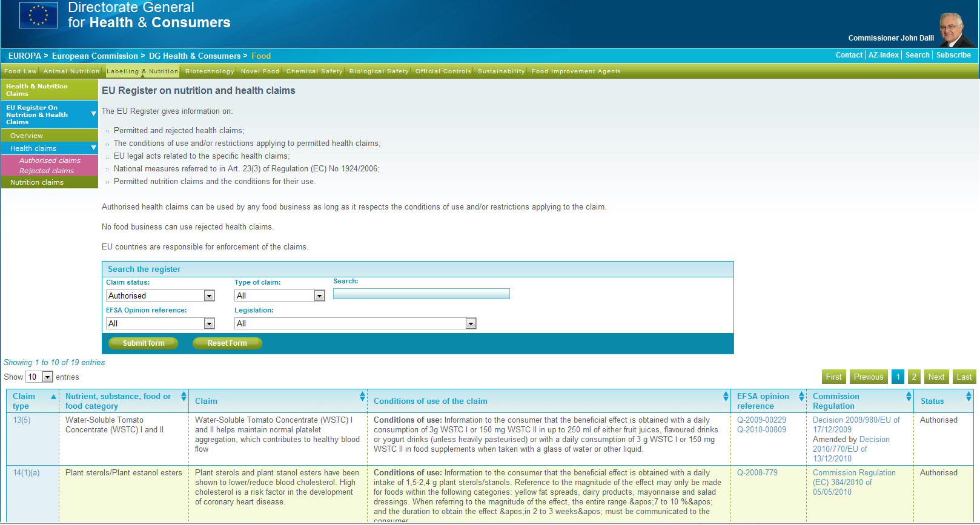980x525 pixels.
Task: Click the Submit form button
Action: [x=144, y=343]
